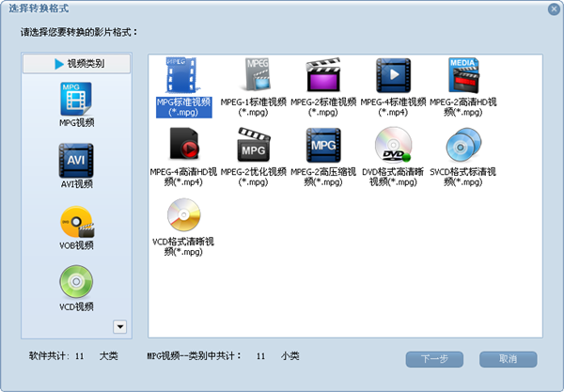Choose SVCD格式标清视频 blue discs
Viewport: 564px width, 392px height.
click(463, 145)
